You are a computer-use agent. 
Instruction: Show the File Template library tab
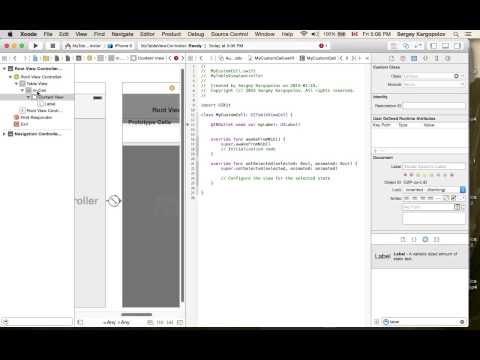403,239
